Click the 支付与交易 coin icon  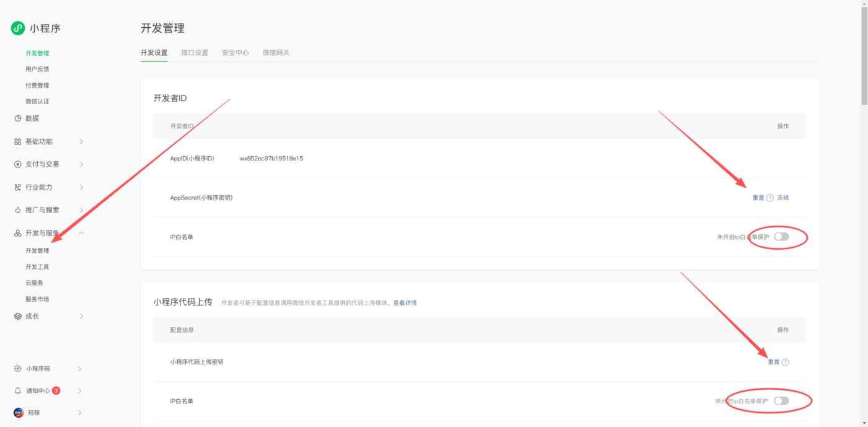pos(17,164)
